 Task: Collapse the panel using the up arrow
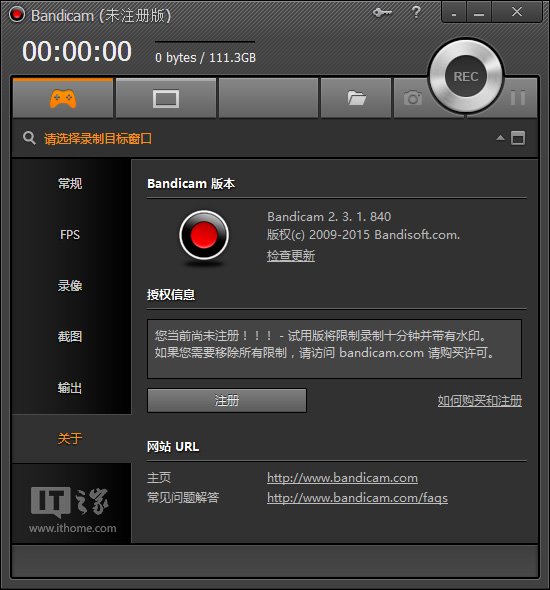click(500, 138)
